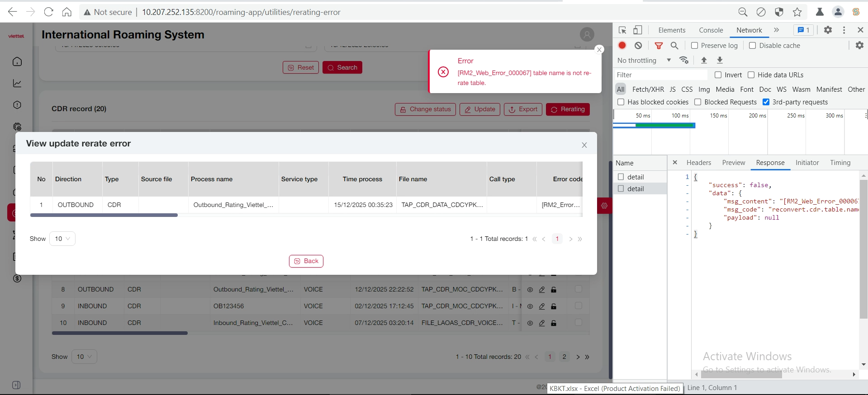Open the No throttling dropdown
This screenshot has height=395, width=868.
coord(644,61)
